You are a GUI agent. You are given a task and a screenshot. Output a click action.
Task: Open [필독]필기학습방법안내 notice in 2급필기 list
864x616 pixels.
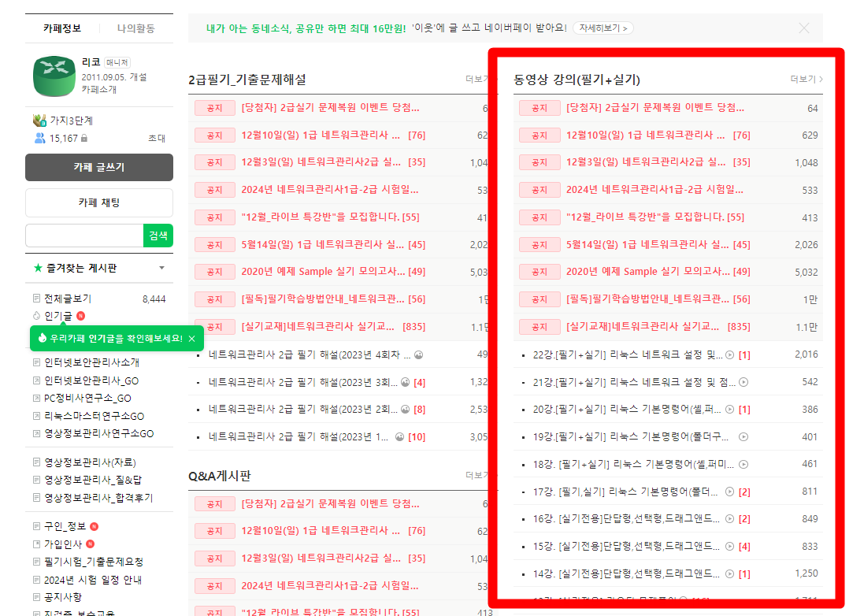click(x=322, y=299)
